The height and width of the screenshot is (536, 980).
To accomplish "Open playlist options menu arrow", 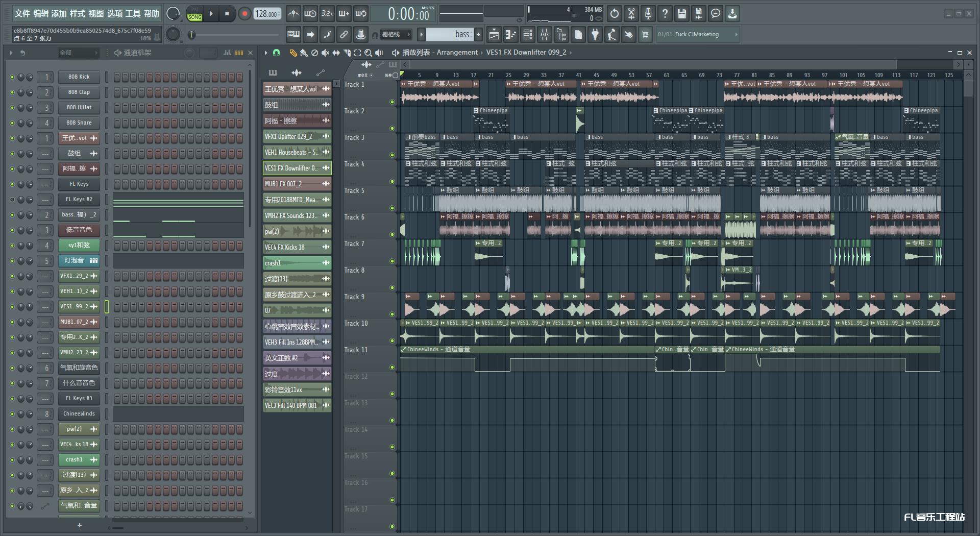I will pos(265,53).
